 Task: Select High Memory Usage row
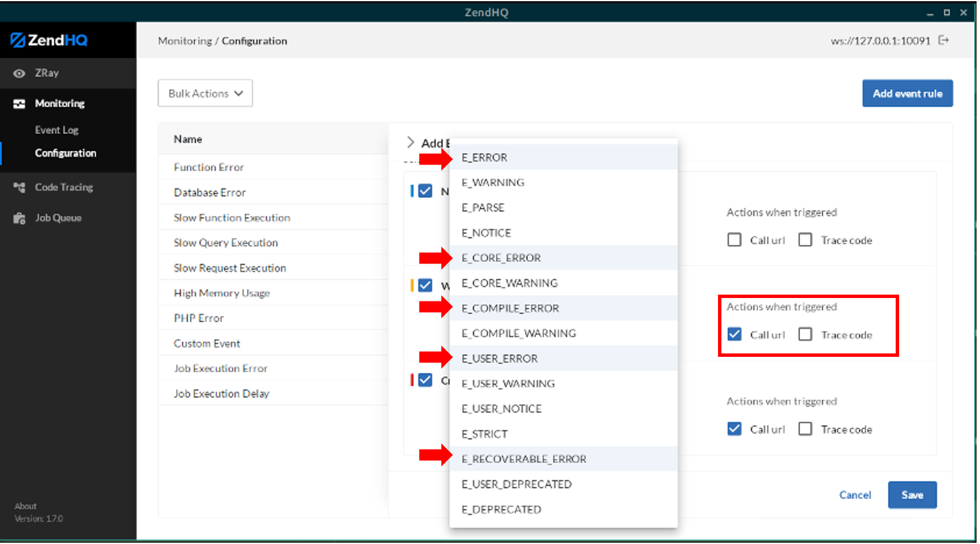tap(273, 293)
